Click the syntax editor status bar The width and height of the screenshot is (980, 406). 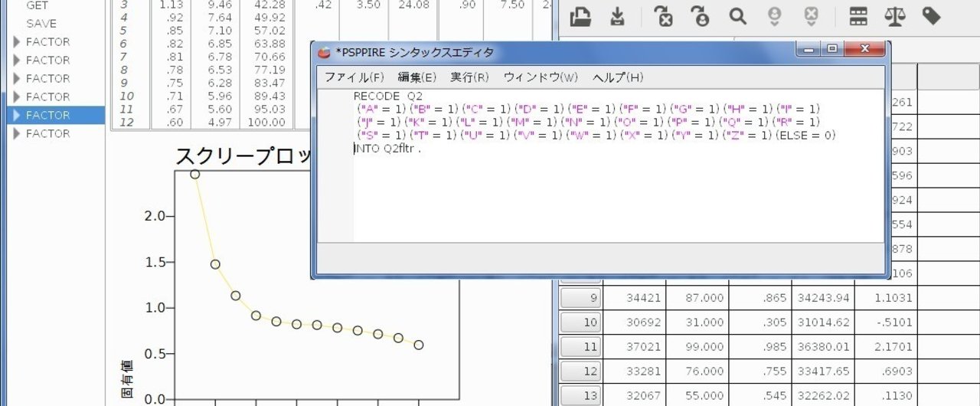pyautogui.click(x=600, y=258)
